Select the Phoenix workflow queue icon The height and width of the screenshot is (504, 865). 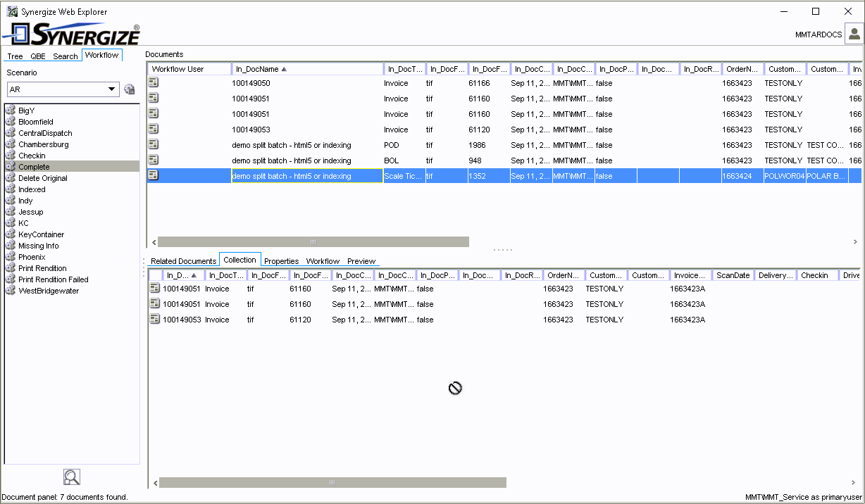pyautogui.click(x=11, y=257)
